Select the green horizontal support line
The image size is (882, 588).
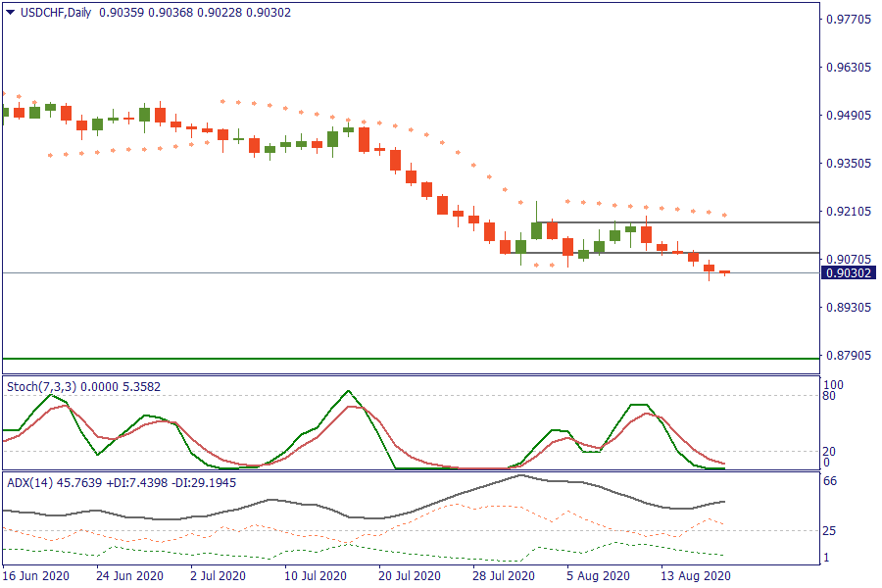coord(411,359)
